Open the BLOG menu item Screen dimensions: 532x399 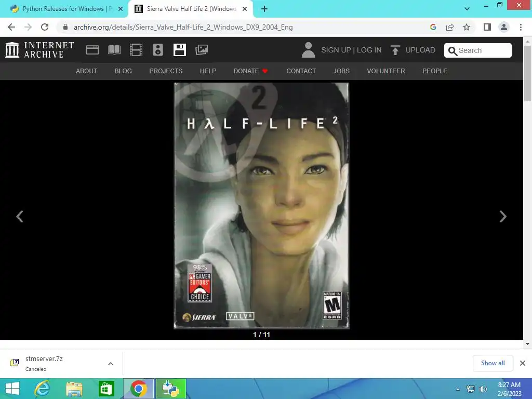coord(123,71)
